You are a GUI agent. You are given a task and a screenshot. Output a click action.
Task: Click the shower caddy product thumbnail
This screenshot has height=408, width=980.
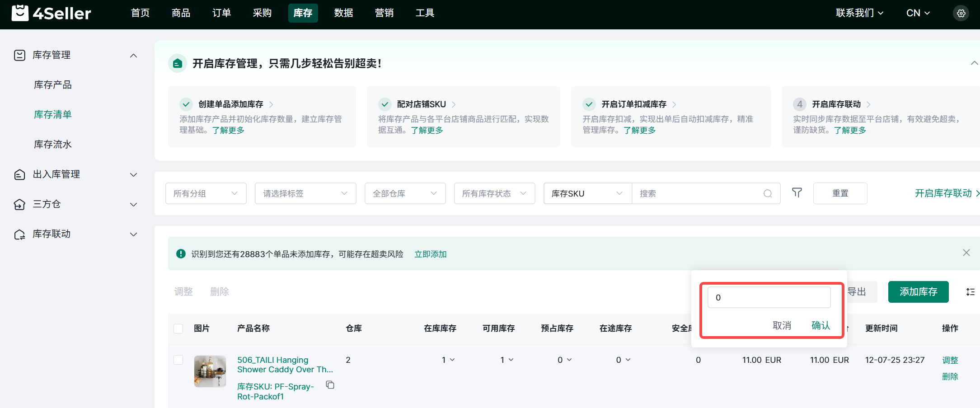(x=210, y=371)
